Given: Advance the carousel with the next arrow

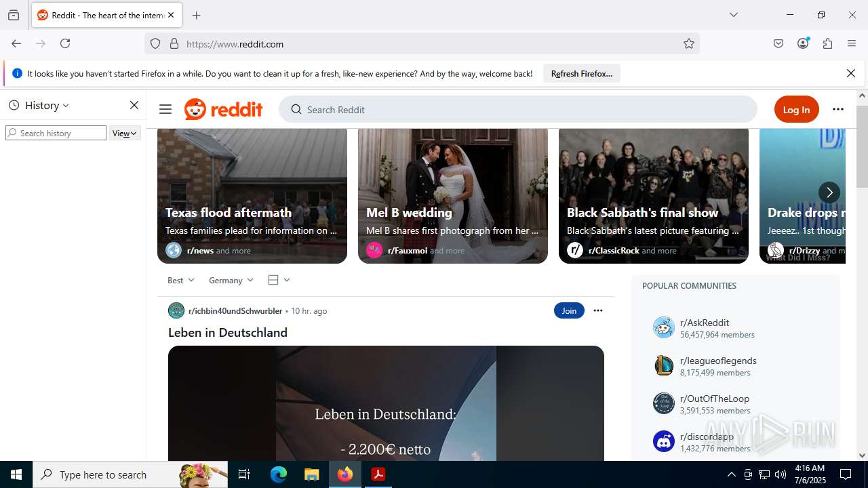Looking at the screenshot, I should (x=829, y=192).
